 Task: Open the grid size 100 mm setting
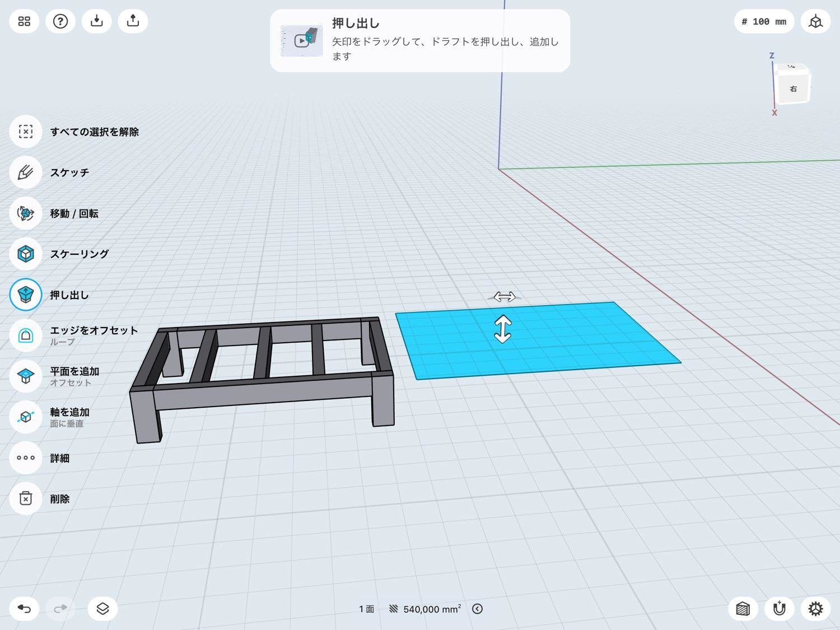(764, 22)
